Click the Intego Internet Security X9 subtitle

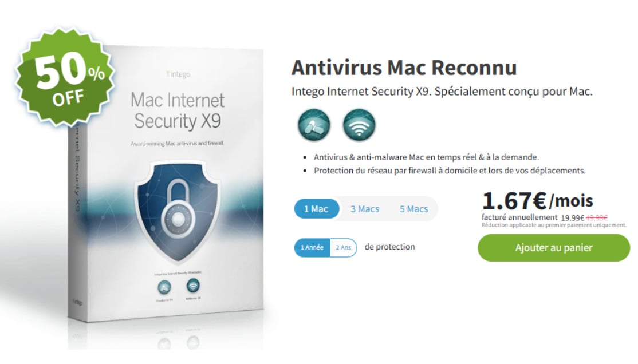tap(442, 92)
